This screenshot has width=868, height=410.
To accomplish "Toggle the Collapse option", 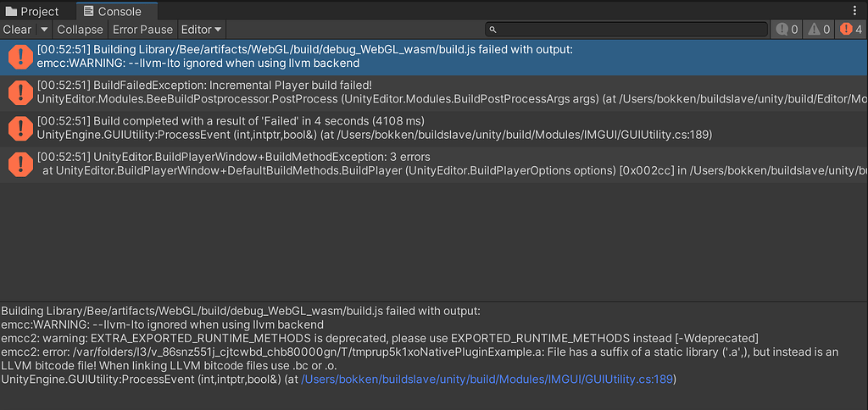I will [x=80, y=30].
